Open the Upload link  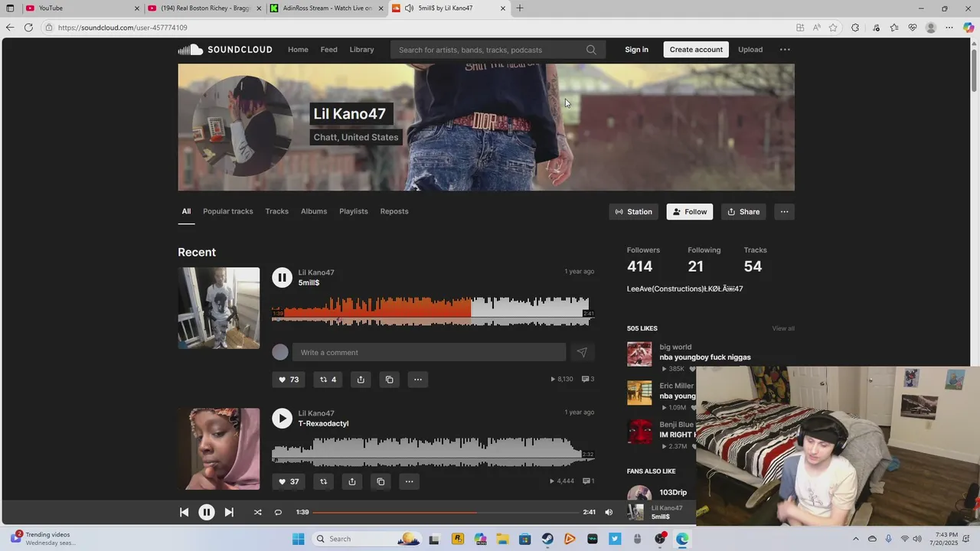point(750,50)
